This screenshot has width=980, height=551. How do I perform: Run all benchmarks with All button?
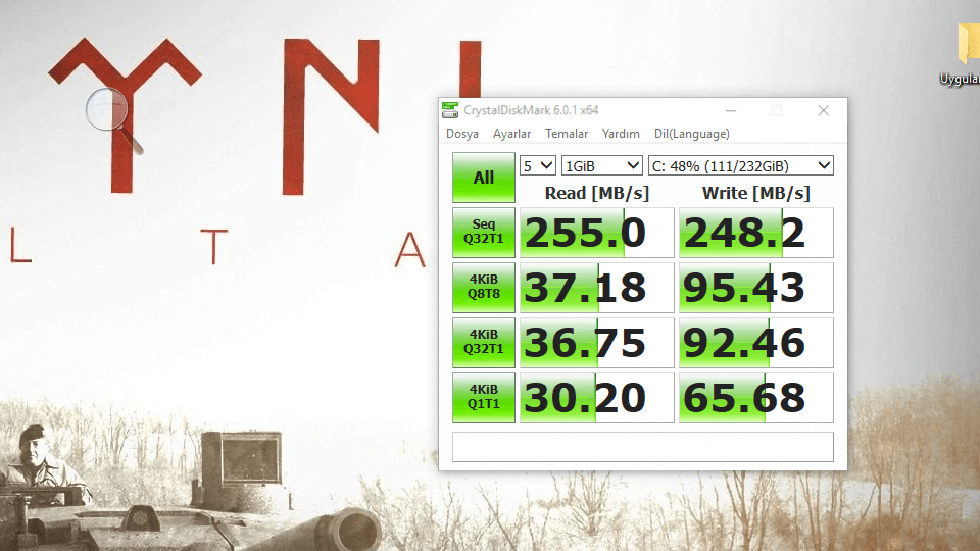[483, 178]
